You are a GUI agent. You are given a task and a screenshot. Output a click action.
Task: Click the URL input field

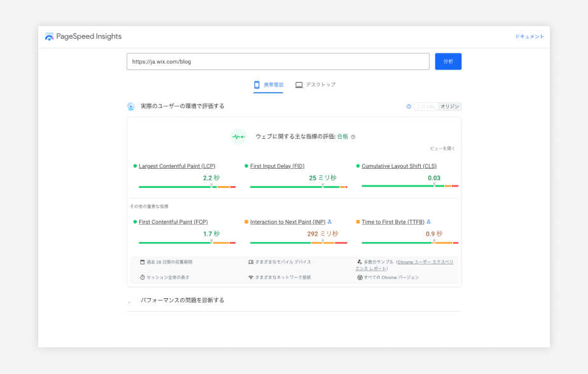[x=278, y=62]
